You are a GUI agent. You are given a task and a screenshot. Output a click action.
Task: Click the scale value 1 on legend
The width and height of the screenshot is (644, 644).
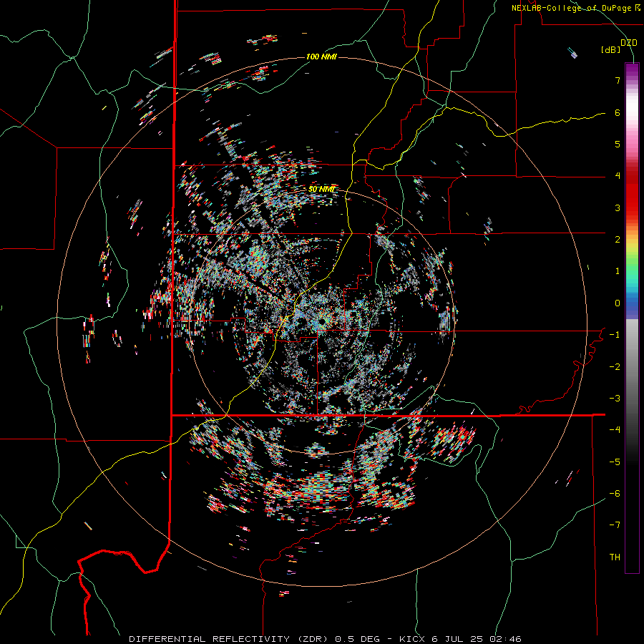[618, 271]
